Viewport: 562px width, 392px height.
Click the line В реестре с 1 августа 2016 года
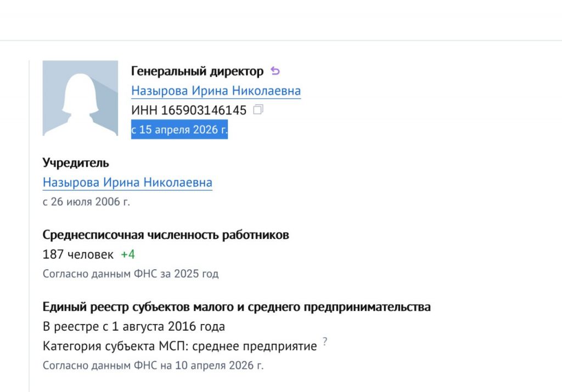pos(134,326)
